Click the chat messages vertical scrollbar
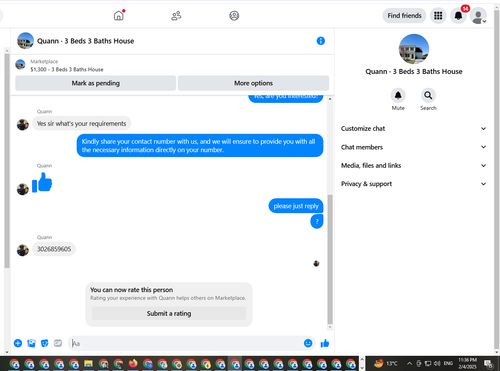 tap(330, 259)
